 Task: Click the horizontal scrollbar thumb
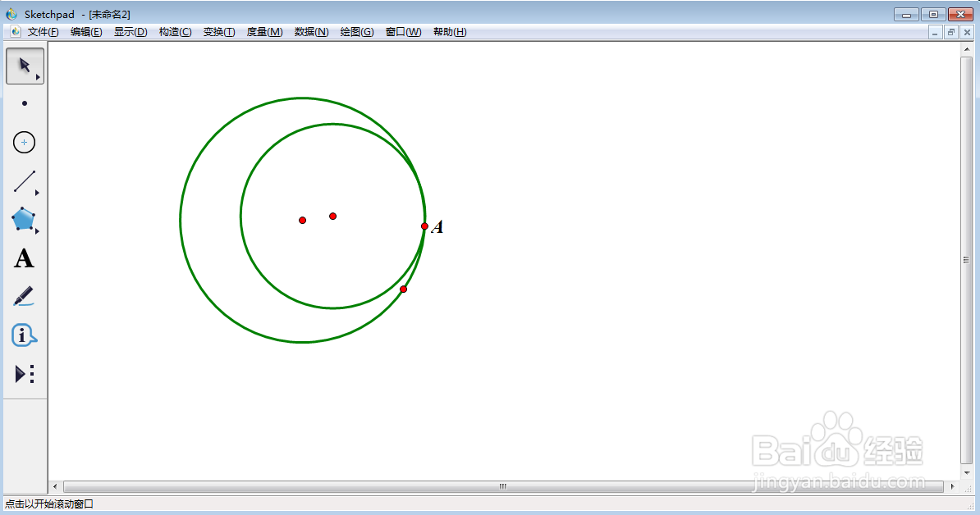(x=503, y=486)
